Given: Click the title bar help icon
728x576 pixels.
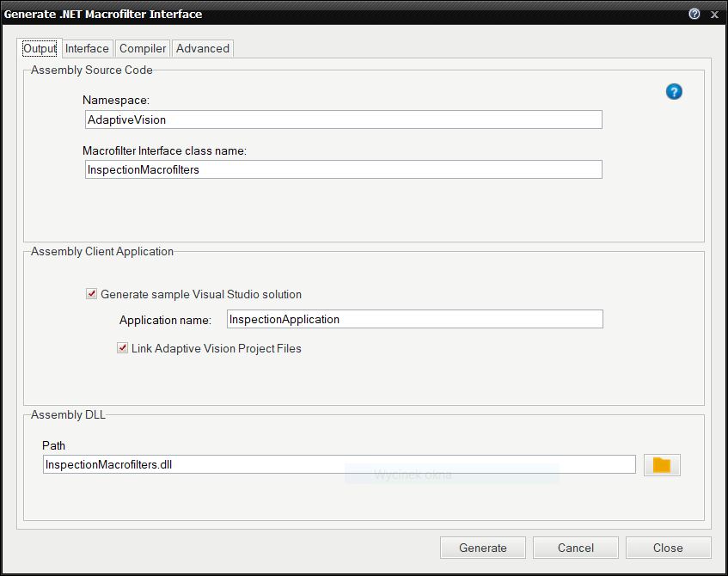Looking at the screenshot, I should [694, 14].
